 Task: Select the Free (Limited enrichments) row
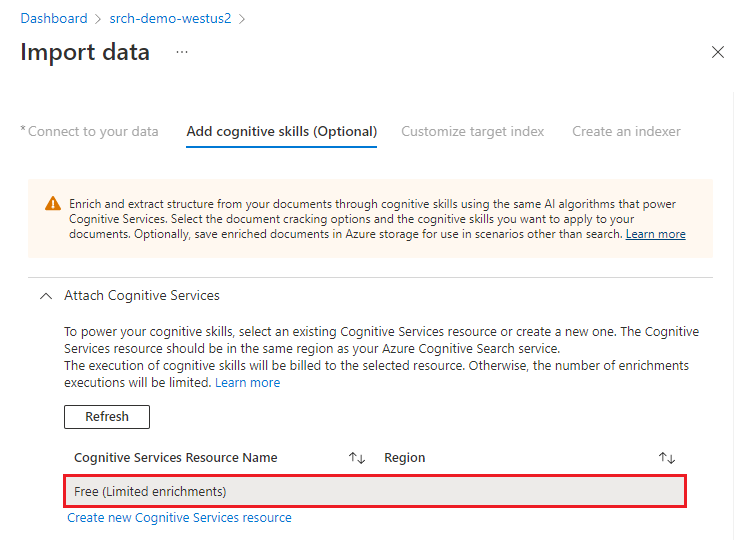375,491
